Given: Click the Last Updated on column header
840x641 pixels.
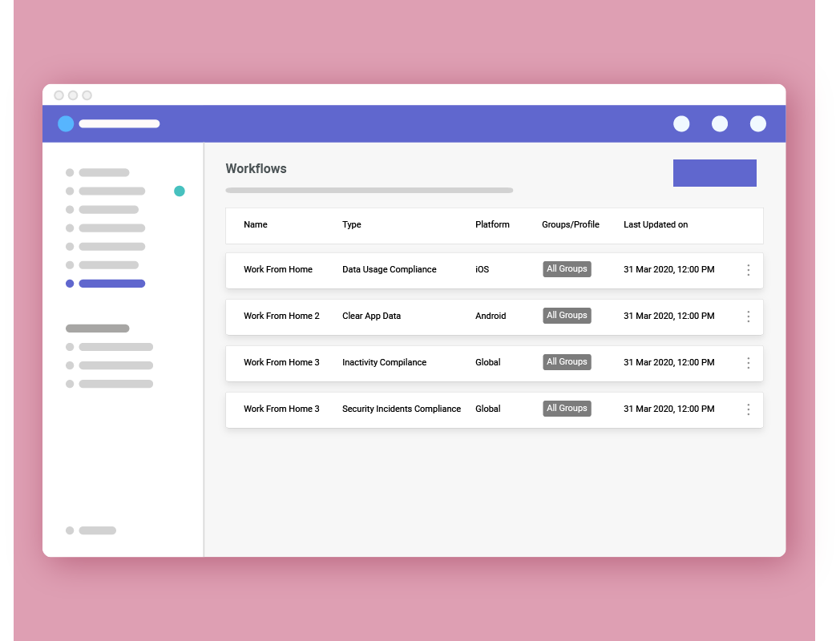Looking at the screenshot, I should click(x=656, y=224).
